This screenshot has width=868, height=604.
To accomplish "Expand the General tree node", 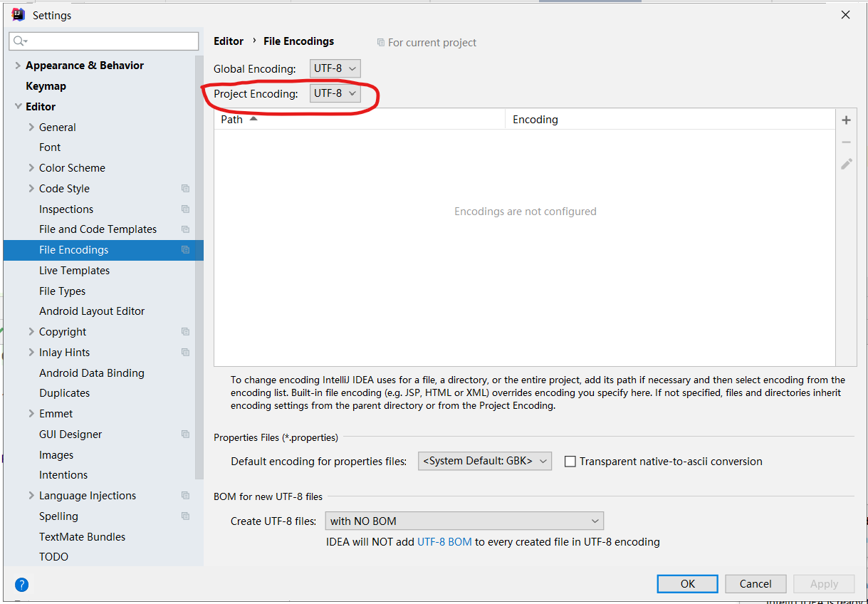I will (x=31, y=127).
